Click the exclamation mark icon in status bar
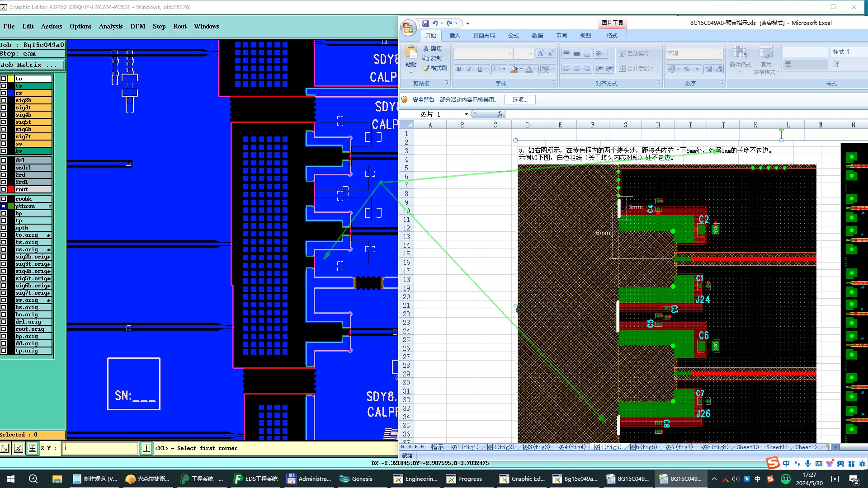The width and height of the screenshot is (868, 488). click(x=146, y=448)
